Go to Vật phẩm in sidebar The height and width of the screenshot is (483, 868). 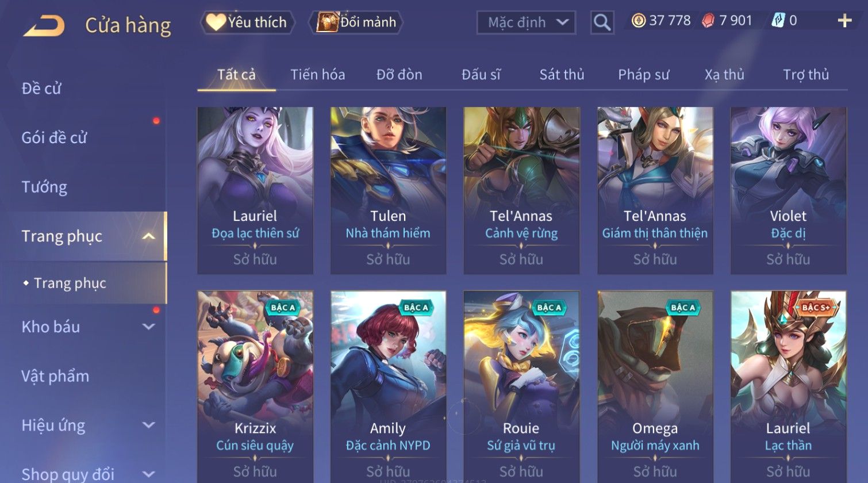pos(55,376)
